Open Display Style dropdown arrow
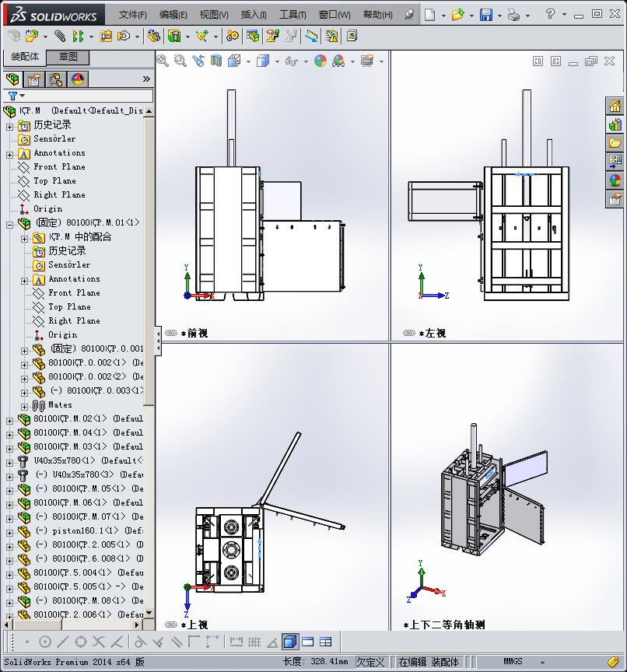The height and width of the screenshot is (672, 627). click(x=277, y=61)
